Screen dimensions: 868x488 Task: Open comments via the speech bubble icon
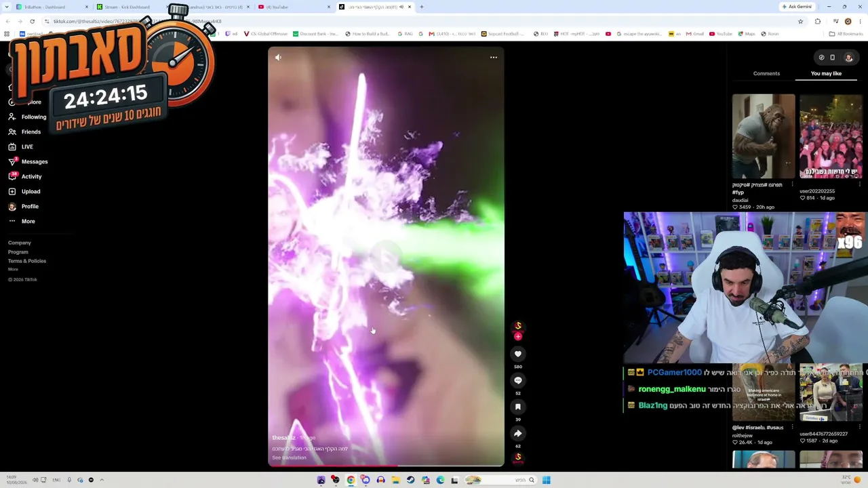[x=518, y=380]
